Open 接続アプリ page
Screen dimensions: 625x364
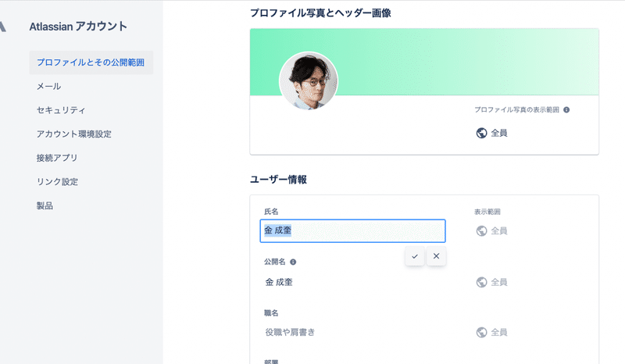tap(57, 158)
